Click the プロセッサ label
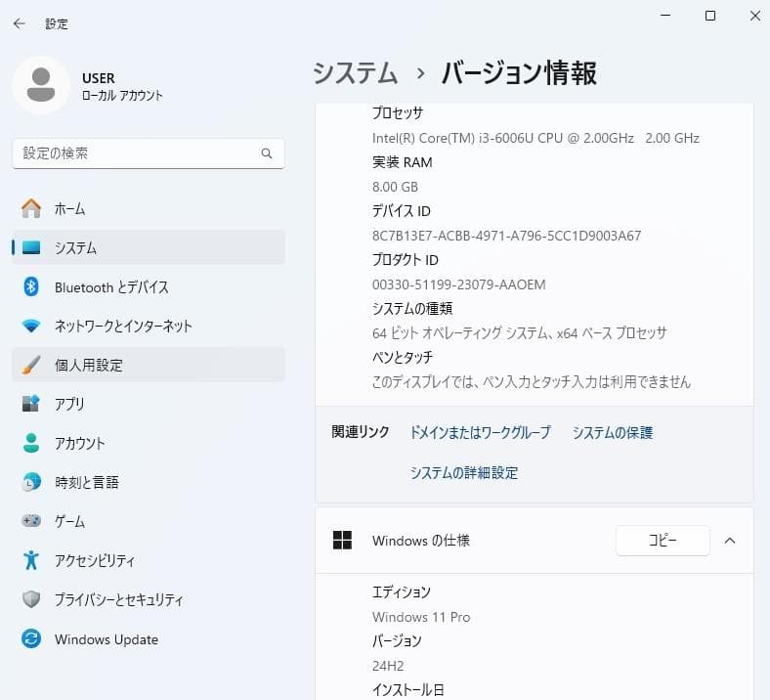The width and height of the screenshot is (770, 700). tap(398, 113)
